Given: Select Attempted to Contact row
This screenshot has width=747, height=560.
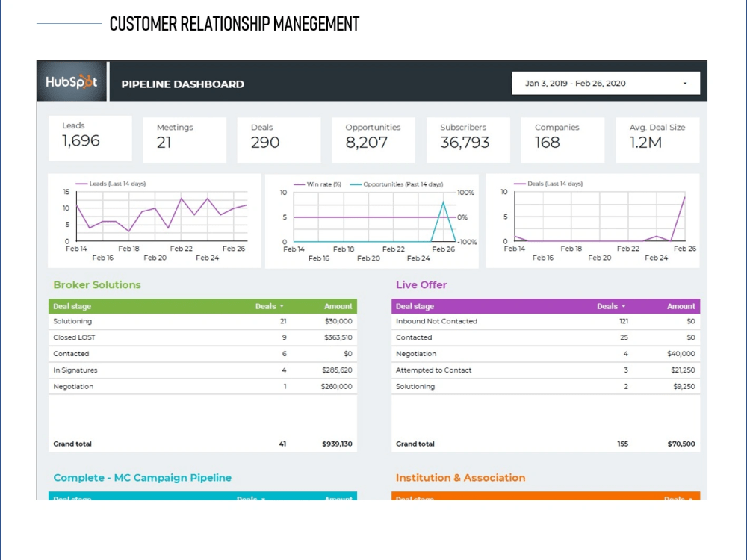Looking at the screenshot, I should (x=545, y=370).
